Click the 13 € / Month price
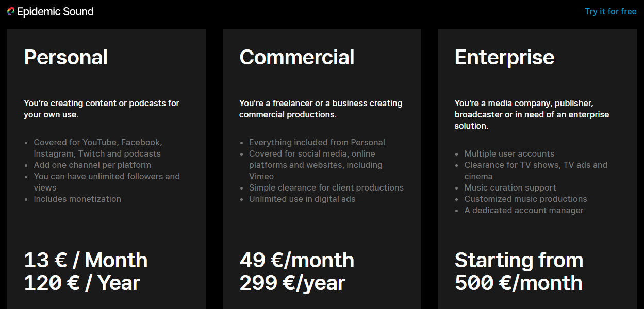This screenshot has width=644, height=309. [x=86, y=260]
